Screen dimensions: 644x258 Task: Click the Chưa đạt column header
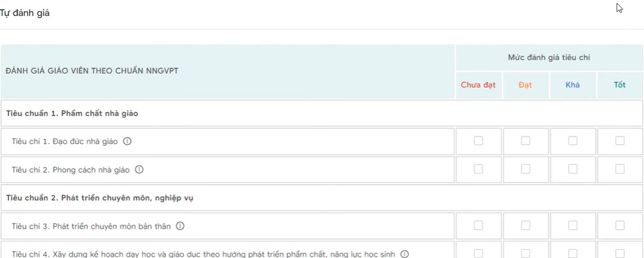(x=478, y=85)
